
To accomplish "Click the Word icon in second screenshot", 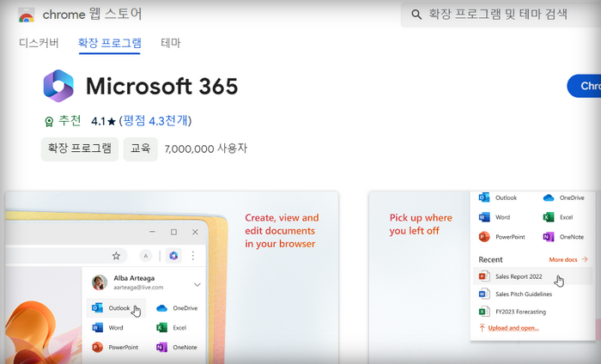I will click(484, 217).
